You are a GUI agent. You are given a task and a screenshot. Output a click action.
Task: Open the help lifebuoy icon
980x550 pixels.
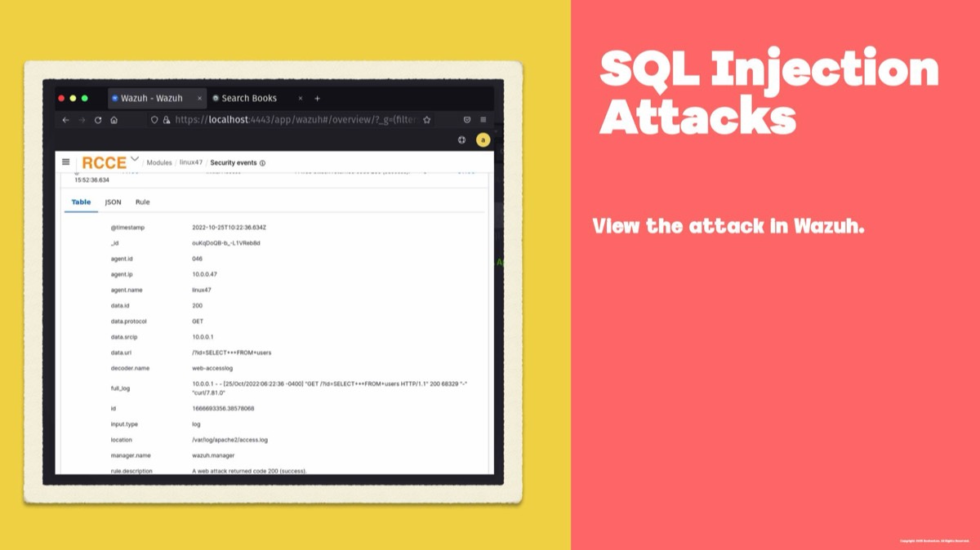coord(461,140)
